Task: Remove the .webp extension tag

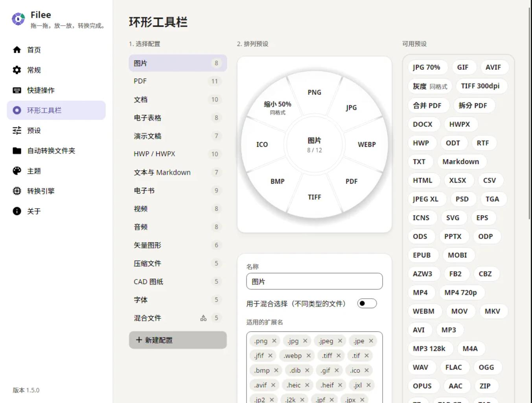Action: tap(309, 356)
